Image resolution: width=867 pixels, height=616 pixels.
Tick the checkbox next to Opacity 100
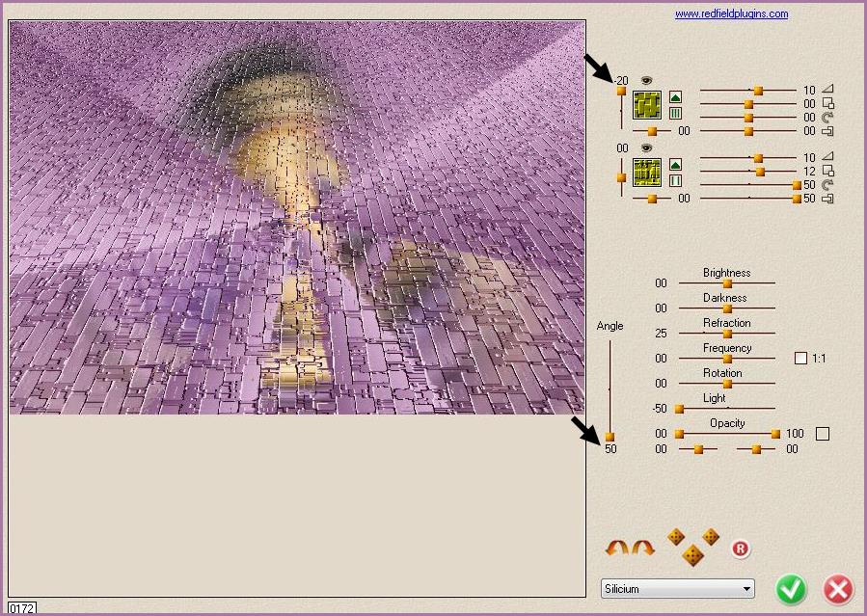click(822, 434)
